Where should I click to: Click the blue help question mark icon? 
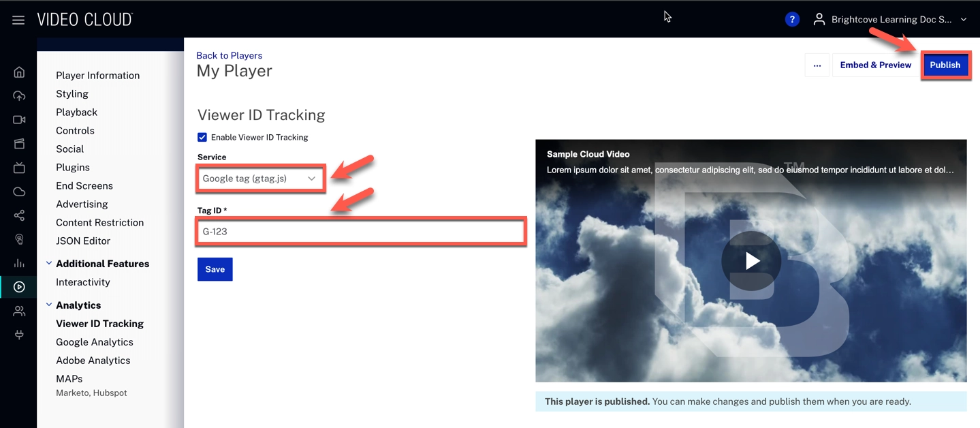[x=791, y=20]
